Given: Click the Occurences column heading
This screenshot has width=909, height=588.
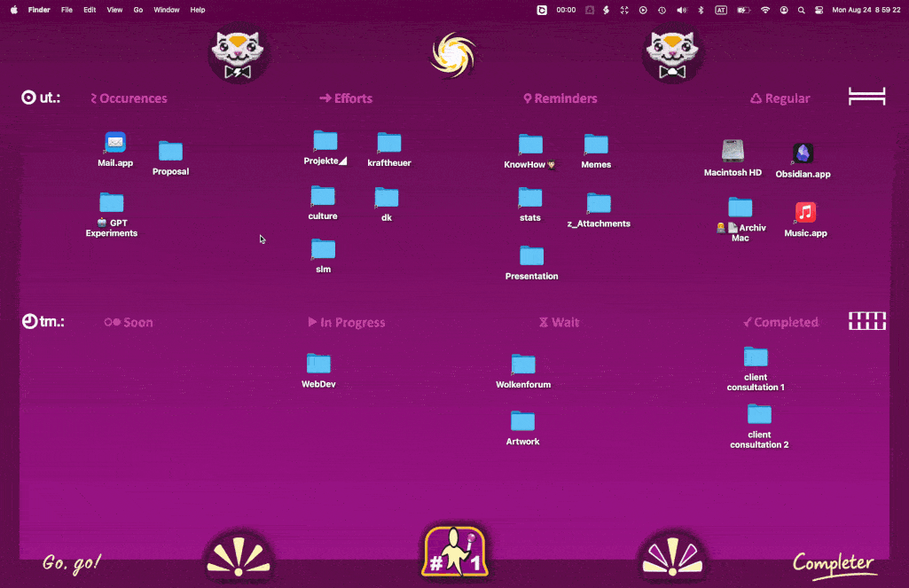Looking at the screenshot, I should point(129,98).
